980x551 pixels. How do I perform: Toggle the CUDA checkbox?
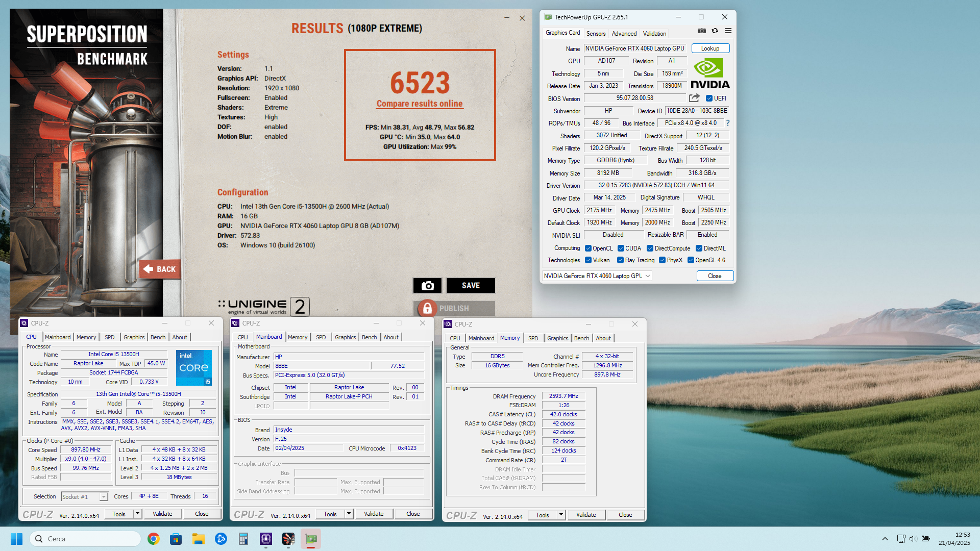621,248
